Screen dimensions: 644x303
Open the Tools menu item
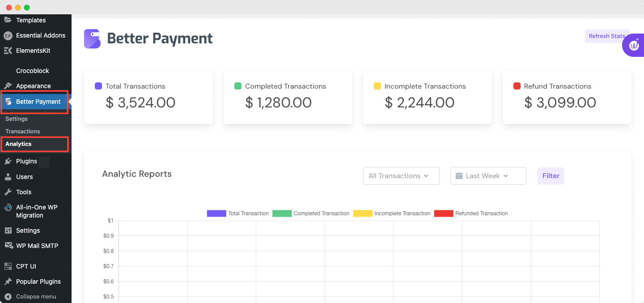pyautogui.click(x=24, y=192)
